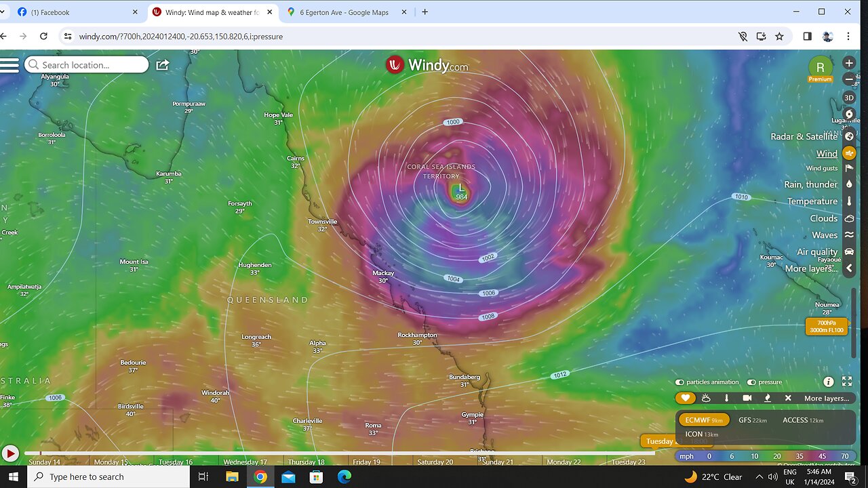Select the GFS 22km forecast model

[x=753, y=420]
